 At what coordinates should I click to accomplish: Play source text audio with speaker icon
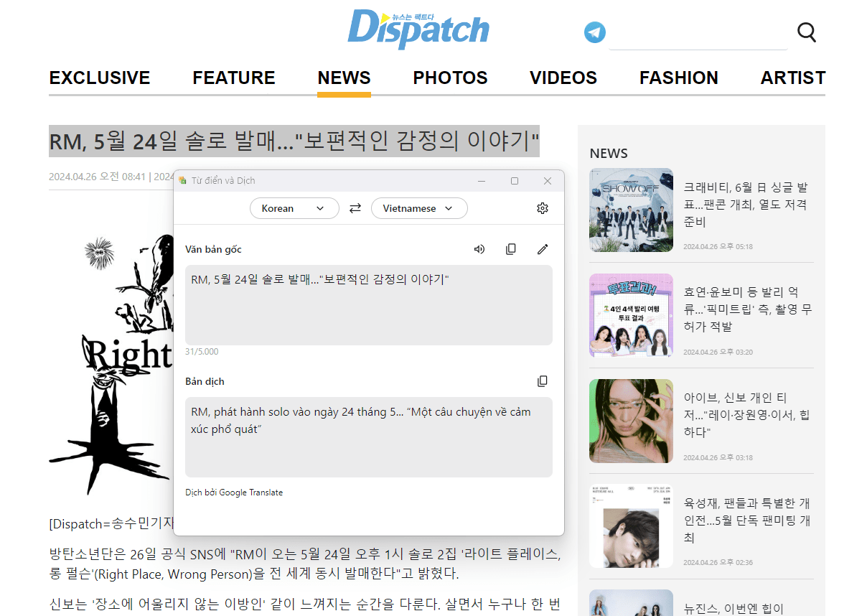click(479, 249)
